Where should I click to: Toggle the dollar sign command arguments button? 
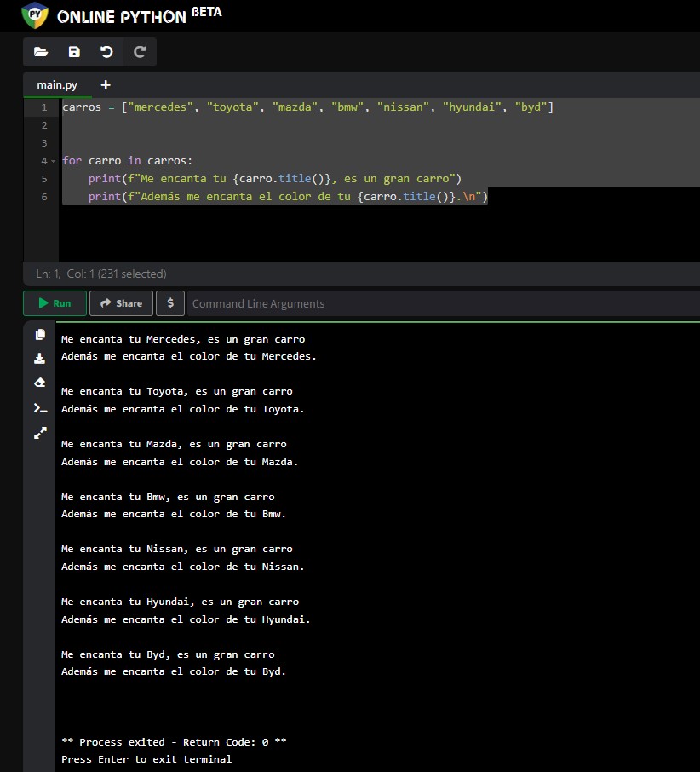pyautogui.click(x=170, y=303)
